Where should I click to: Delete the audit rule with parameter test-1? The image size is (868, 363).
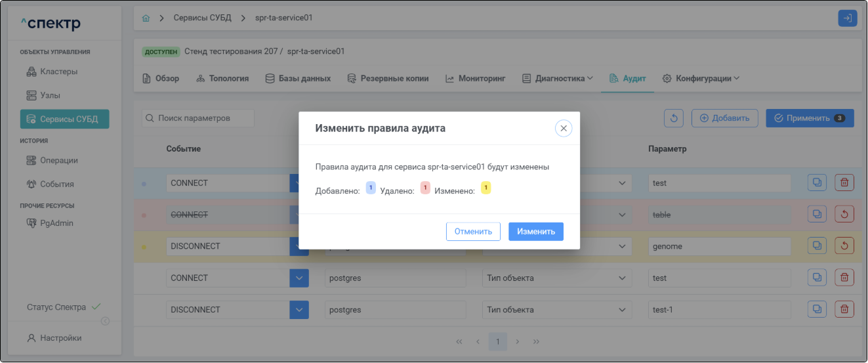click(x=844, y=309)
